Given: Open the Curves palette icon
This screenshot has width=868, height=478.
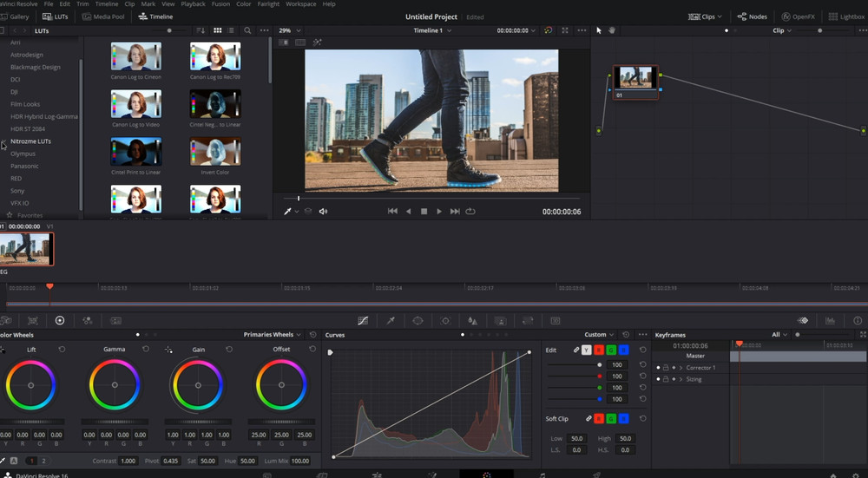Looking at the screenshot, I should [x=363, y=320].
